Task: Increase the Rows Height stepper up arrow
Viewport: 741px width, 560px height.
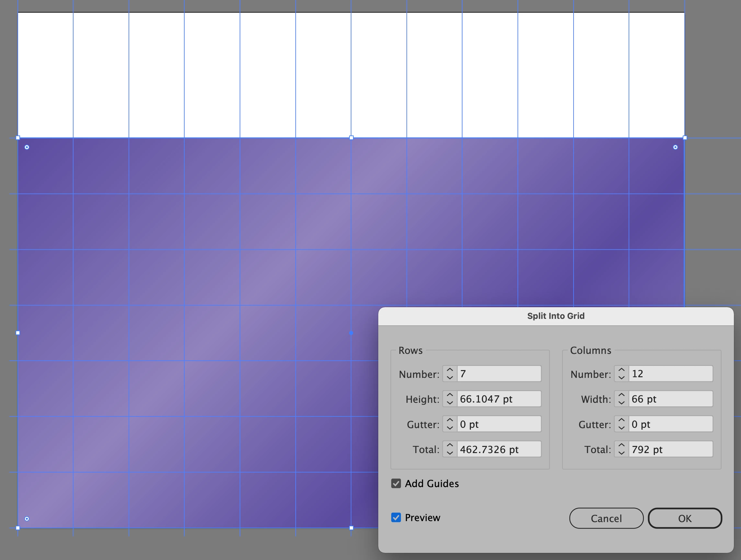Action: click(x=450, y=395)
